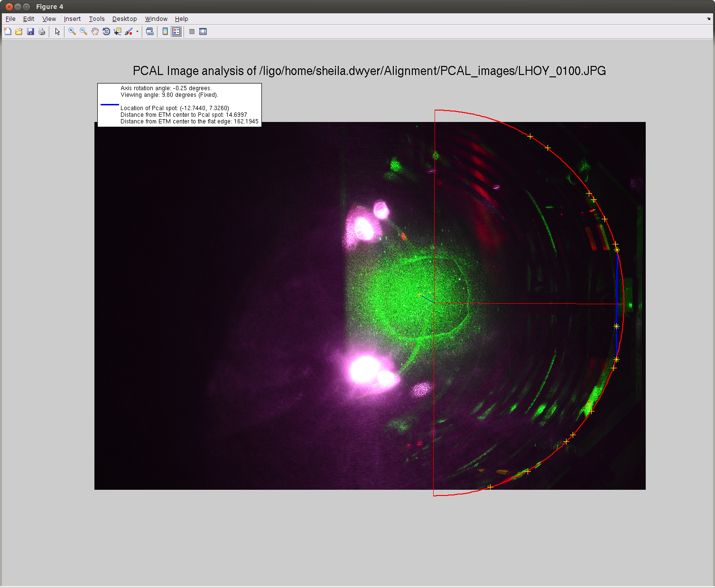Choose the Rotate 3D tool
715x588 pixels.
106,32
